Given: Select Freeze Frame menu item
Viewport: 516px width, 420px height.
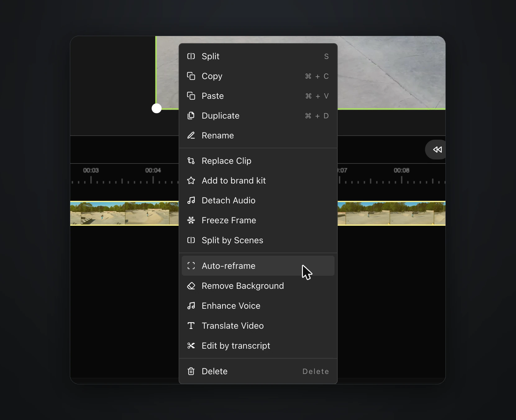Looking at the screenshot, I should click(x=258, y=220).
